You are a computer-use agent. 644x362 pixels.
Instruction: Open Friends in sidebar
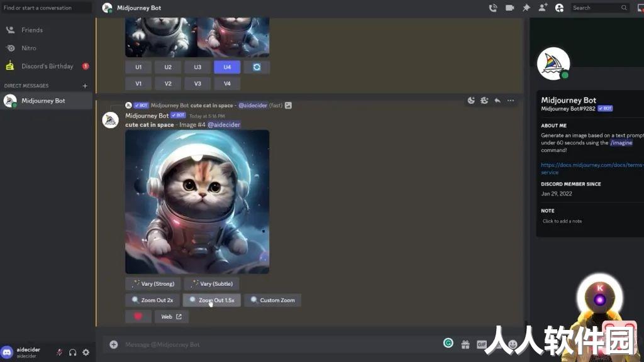[46, 30]
